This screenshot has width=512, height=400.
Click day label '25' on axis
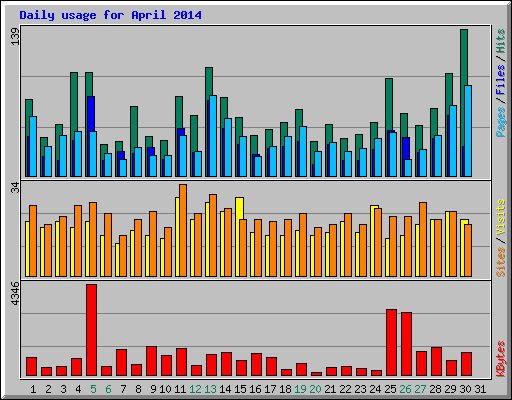coord(390,389)
